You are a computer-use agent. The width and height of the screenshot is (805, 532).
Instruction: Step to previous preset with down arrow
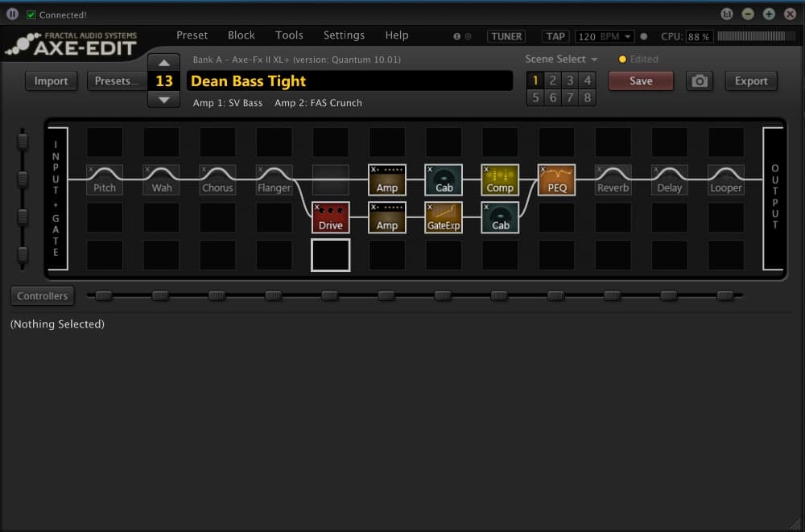tap(163, 100)
